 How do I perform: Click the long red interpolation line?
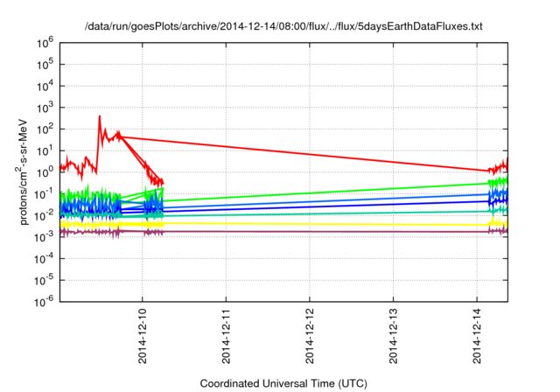click(304, 153)
